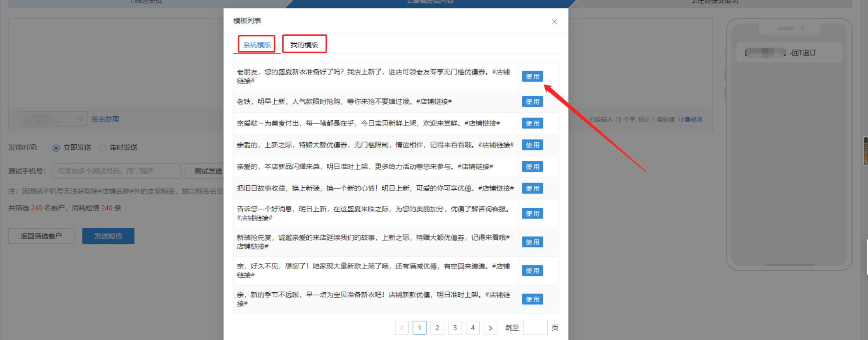The width and height of the screenshot is (868, 340).
Task: Go to next page arrow in pagination
Action: [x=490, y=328]
